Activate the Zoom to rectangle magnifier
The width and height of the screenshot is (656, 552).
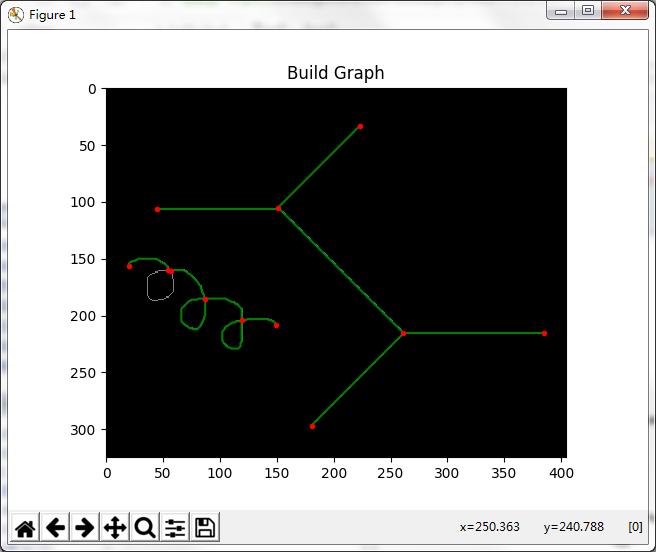(145, 527)
